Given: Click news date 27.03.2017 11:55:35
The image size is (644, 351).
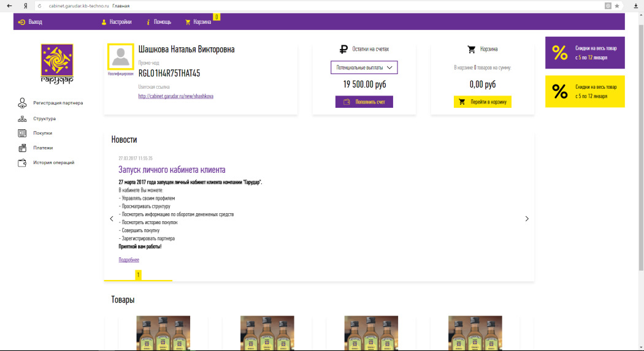Looking at the screenshot, I should coord(136,158).
